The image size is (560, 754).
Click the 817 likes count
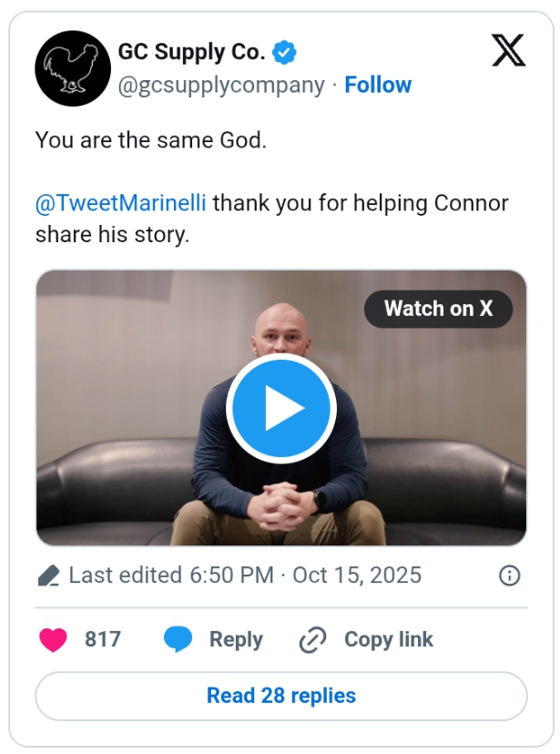(x=103, y=640)
